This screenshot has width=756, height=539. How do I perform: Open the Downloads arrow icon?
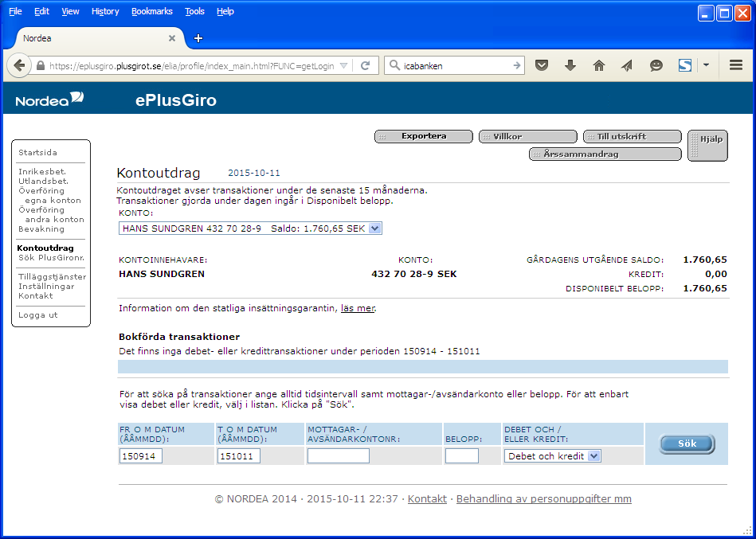(570, 65)
